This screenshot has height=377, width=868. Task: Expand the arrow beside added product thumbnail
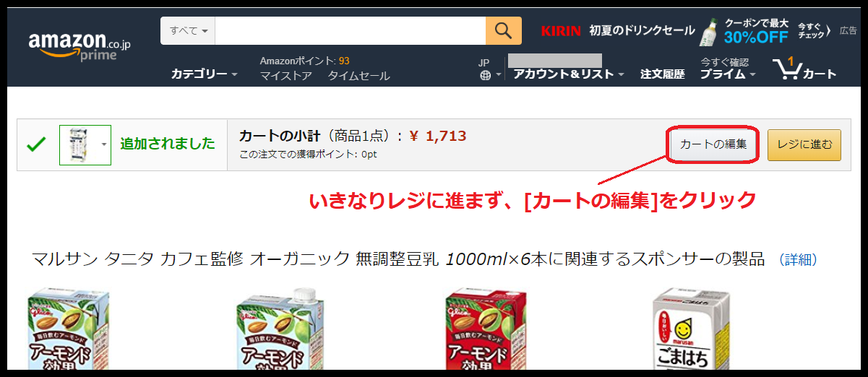coord(104,144)
